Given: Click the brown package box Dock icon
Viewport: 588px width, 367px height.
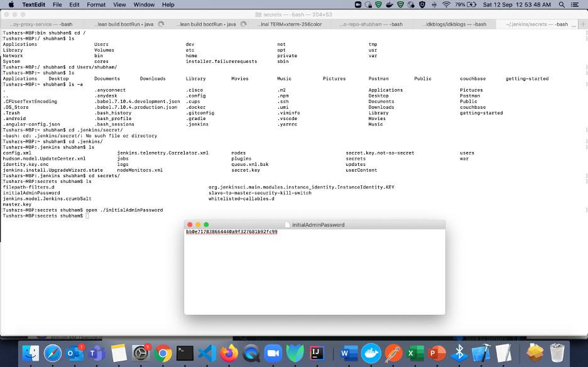Looking at the screenshot, I should click(x=535, y=353).
